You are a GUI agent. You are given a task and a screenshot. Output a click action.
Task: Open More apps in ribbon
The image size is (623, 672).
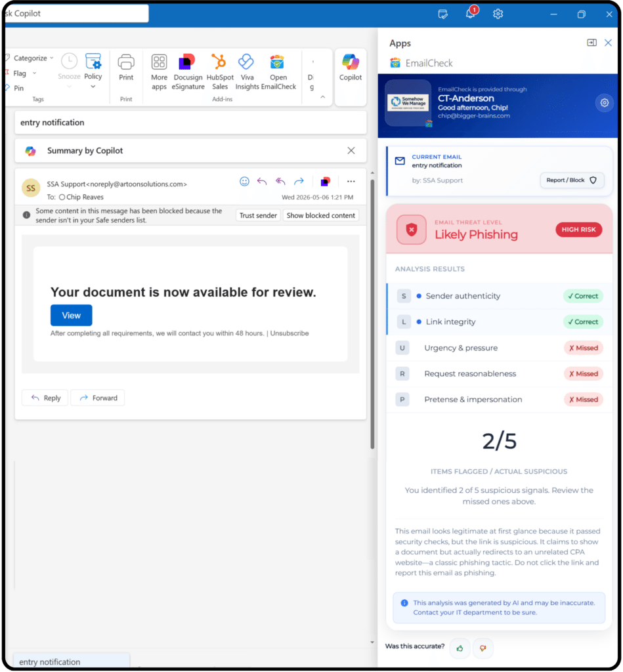pyautogui.click(x=159, y=72)
